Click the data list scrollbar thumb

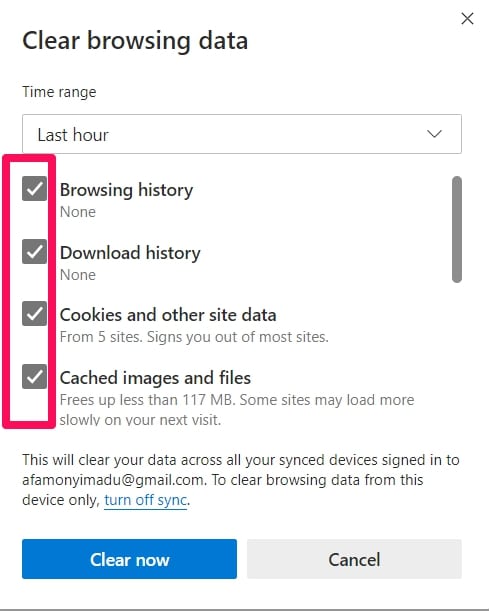pos(457,229)
